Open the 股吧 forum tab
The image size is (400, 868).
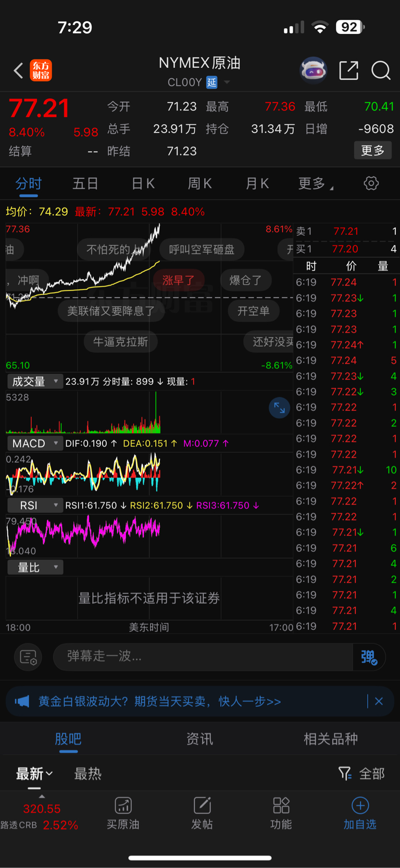68,739
